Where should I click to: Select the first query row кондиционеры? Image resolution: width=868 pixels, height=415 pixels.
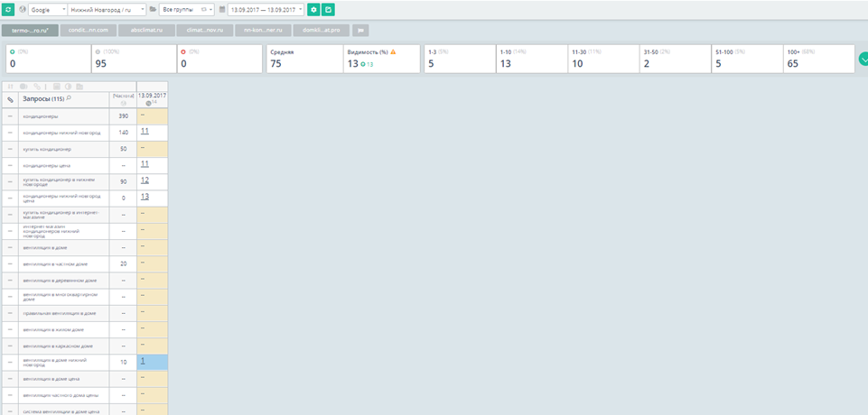[63, 116]
